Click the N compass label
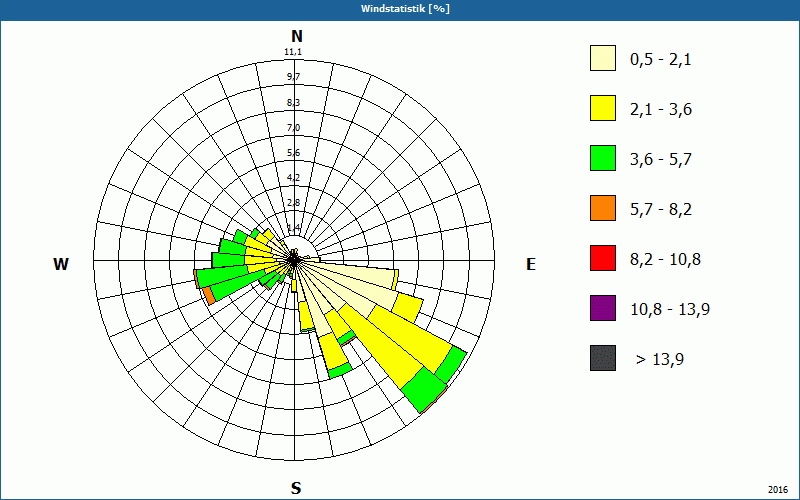This screenshot has height=500, width=800. 296,36
